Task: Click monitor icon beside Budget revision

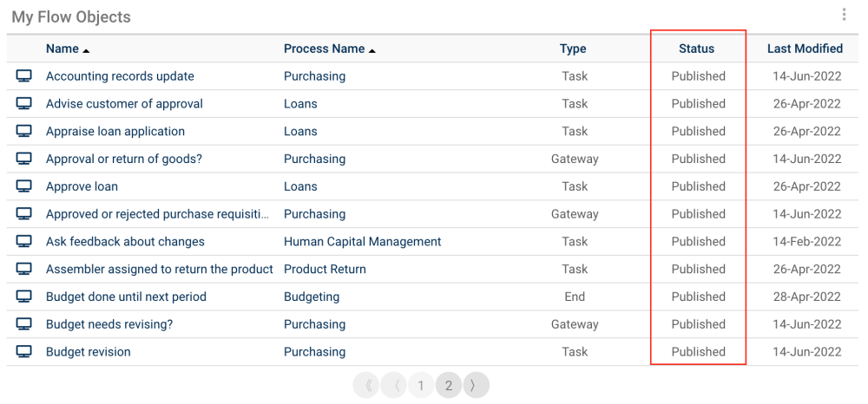Action: [24, 352]
